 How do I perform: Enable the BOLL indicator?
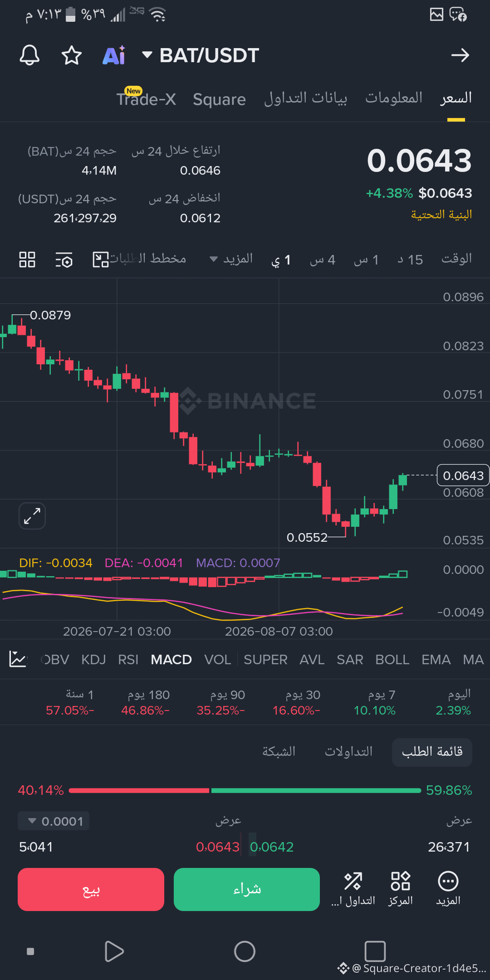coord(392,660)
